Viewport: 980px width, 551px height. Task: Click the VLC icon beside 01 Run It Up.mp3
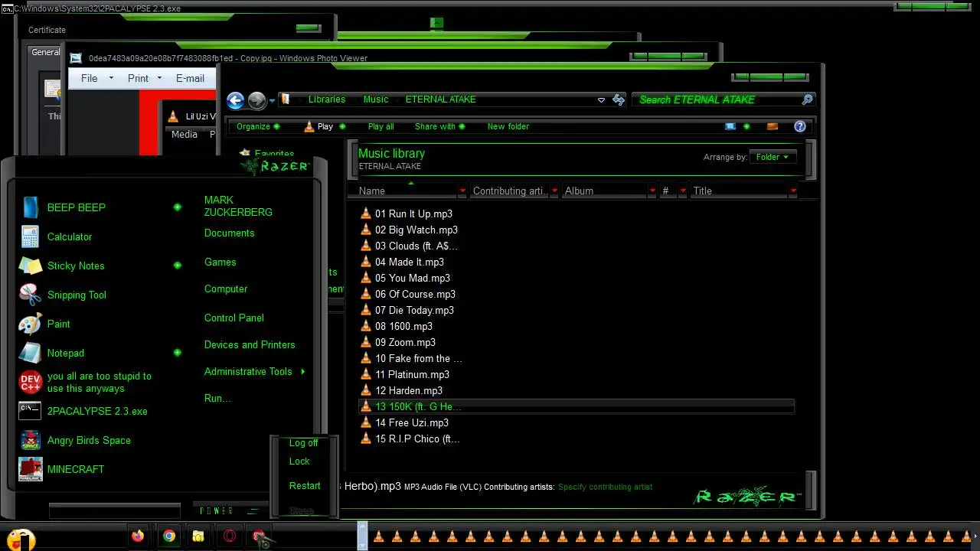[366, 214]
